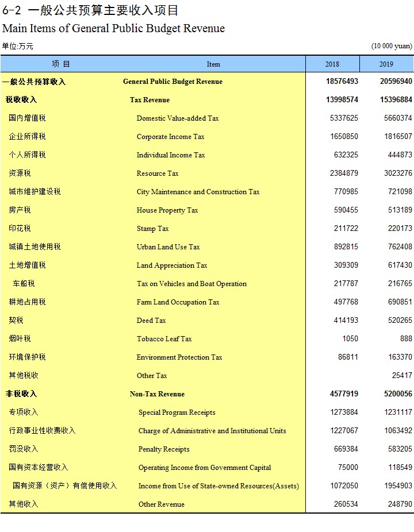Click the 'Tax Revenue' row label

[149, 100]
